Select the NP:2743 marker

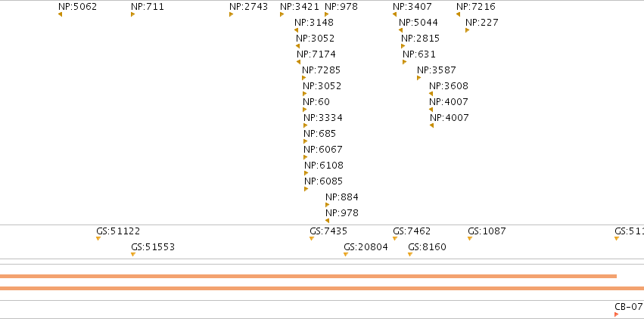click(232, 14)
